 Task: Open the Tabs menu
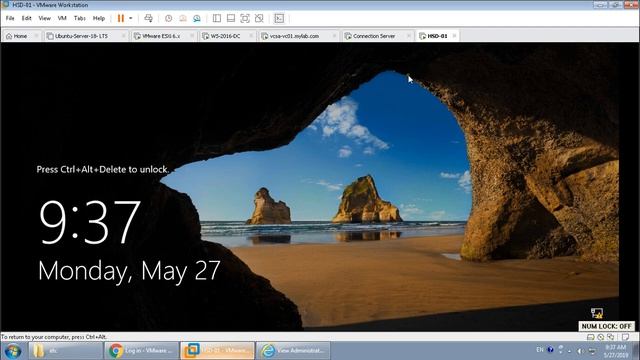(80, 18)
